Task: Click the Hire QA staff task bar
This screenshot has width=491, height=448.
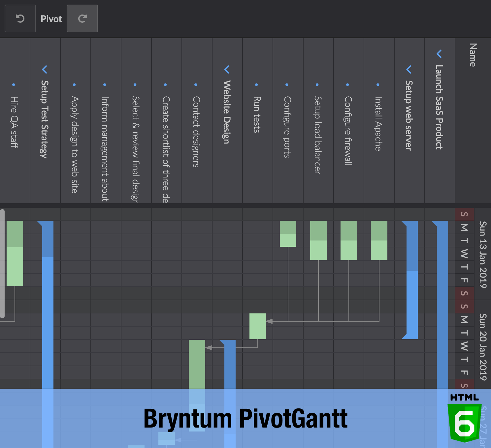Action: (x=15, y=254)
